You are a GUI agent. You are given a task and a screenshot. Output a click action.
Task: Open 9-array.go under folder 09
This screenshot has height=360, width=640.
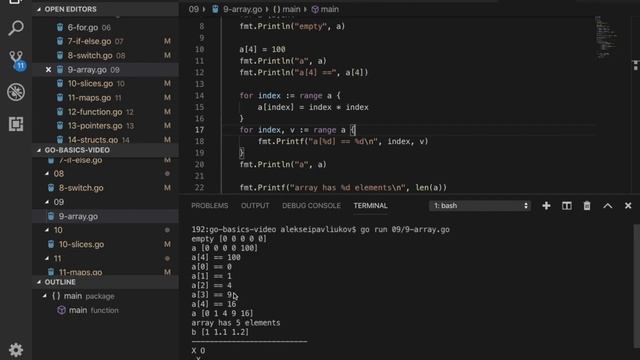pyautogui.click(x=105, y=216)
